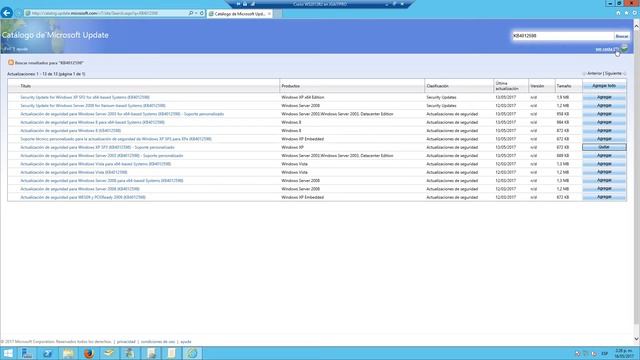Open the Windows XP SP3 Soporte personalizado link
640x360 pixels.
coord(98,147)
